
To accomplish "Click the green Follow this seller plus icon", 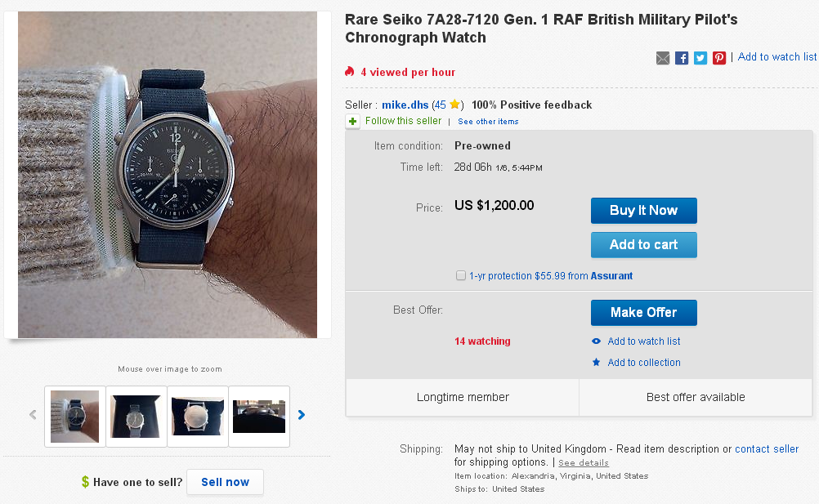I will click(352, 122).
